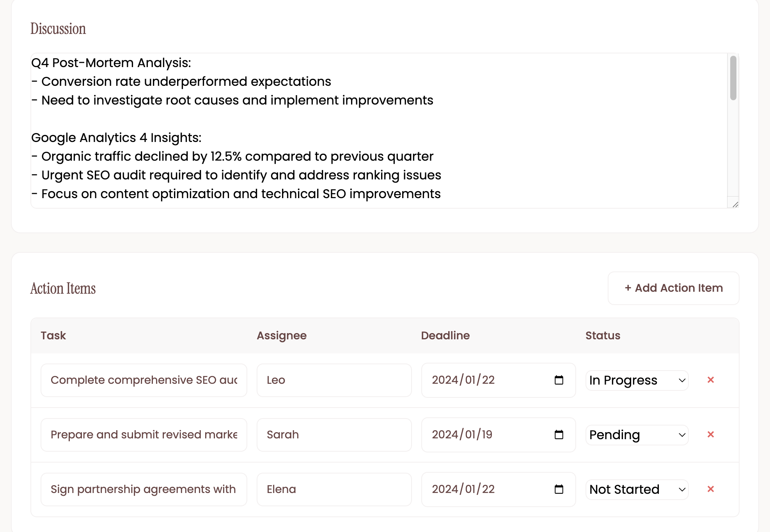Viewport: 770px width, 532px height.
Task: Click the discussion textarea scrollbar thumb
Action: [x=733, y=78]
